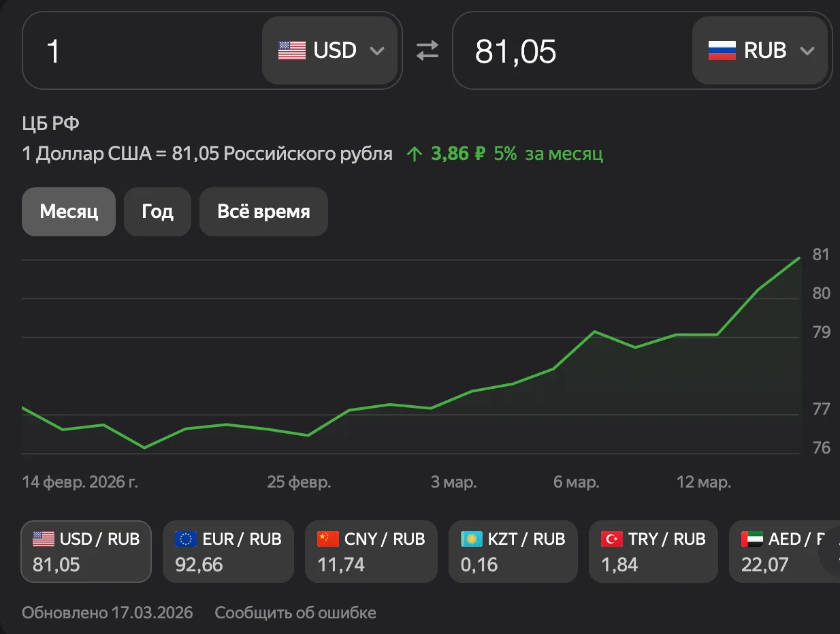The image size is (840, 634).
Task: Click the 6 мар. date on chart axis
Action: [x=577, y=483]
